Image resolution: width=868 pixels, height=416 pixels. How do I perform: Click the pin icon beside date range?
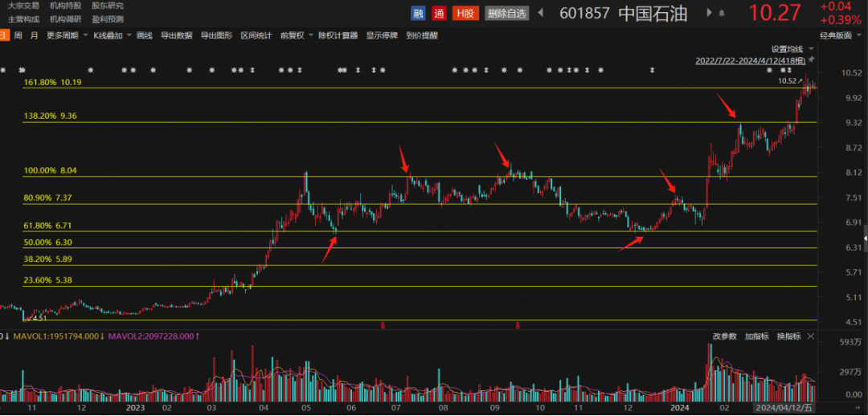(x=811, y=60)
